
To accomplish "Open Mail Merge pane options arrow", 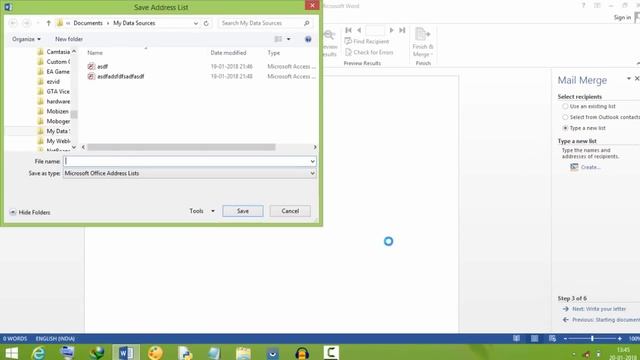I will tap(629, 78).
